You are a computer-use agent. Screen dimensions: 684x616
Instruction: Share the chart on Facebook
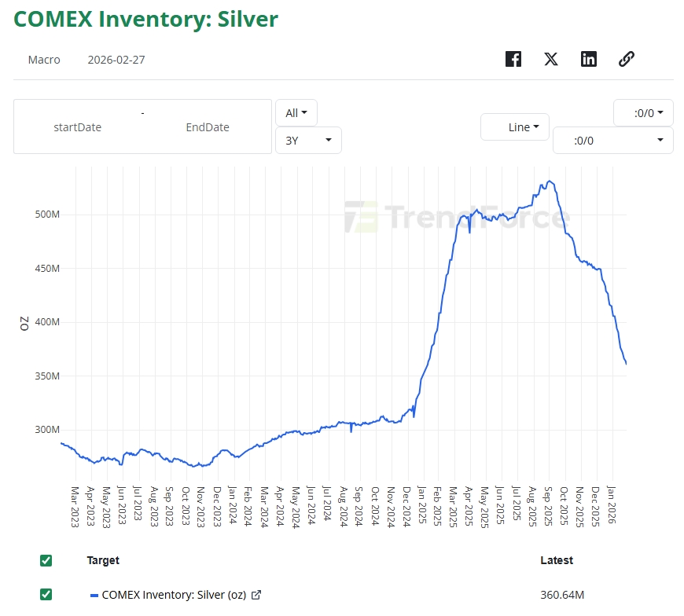513,59
